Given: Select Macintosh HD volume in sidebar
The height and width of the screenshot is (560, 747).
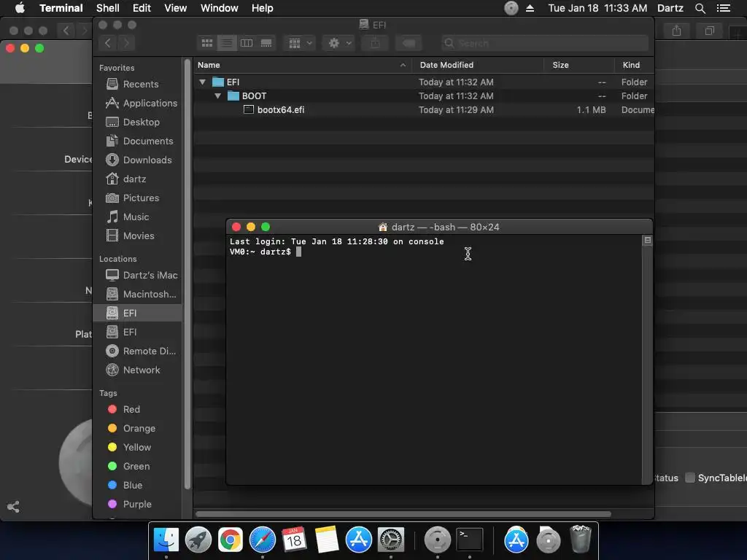Looking at the screenshot, I should click(x=137, y=294).
